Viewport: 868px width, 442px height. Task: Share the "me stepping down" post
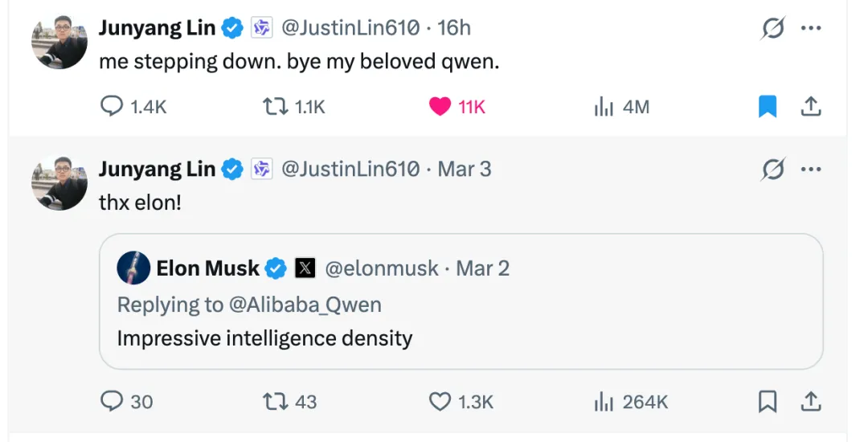[x=811, y=106]
